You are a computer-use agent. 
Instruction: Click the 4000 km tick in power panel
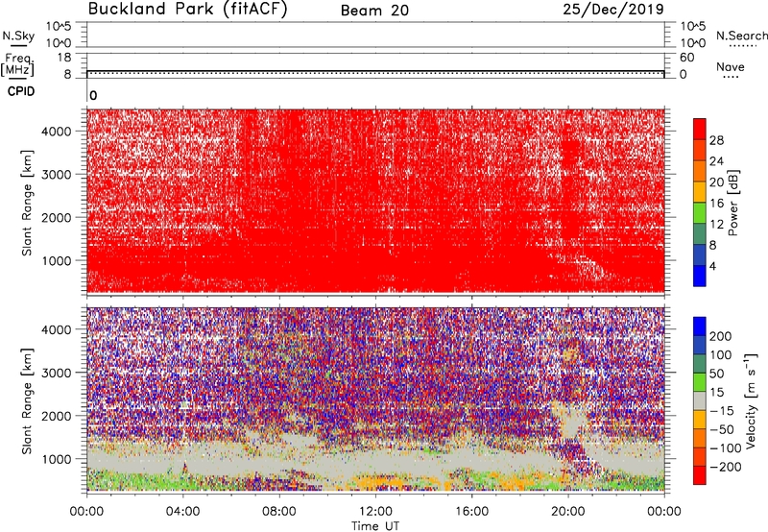pos(57,132)
